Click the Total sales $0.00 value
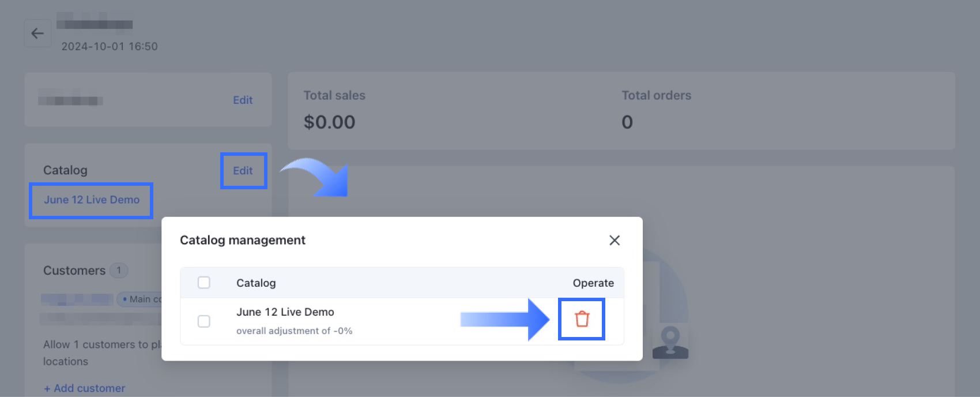The height and width of the screenshot is (397, 980). pos(329,122)
